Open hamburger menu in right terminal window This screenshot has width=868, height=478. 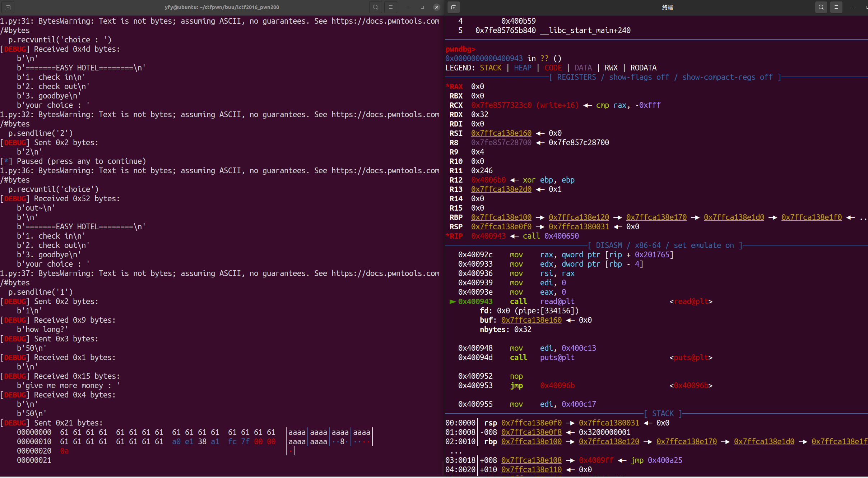[x=836, y=7]
